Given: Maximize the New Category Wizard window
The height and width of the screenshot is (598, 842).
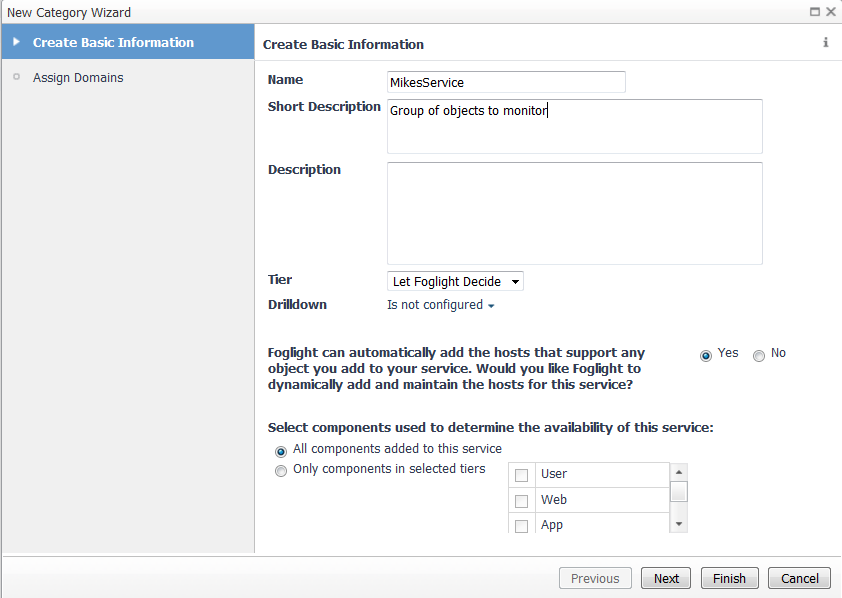Looking at the screenshot, I should (x=815, y=12).
